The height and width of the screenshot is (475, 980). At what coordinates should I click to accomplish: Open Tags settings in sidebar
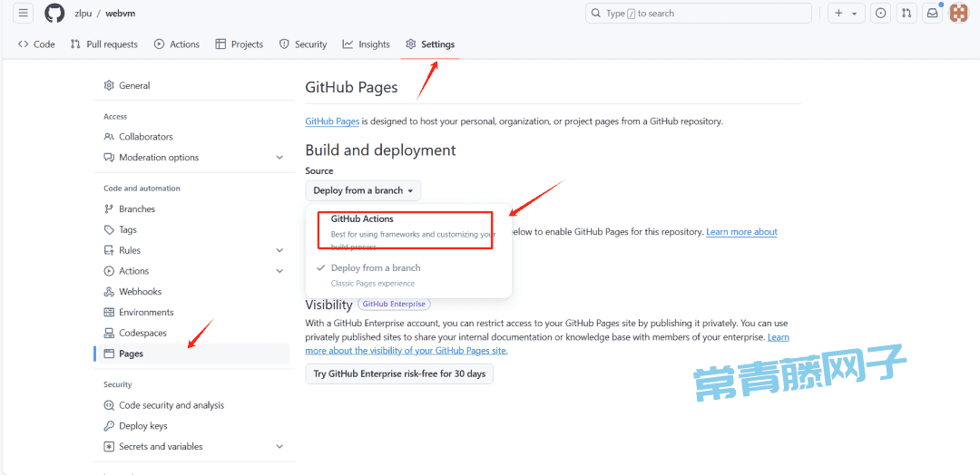pos(194,229)
